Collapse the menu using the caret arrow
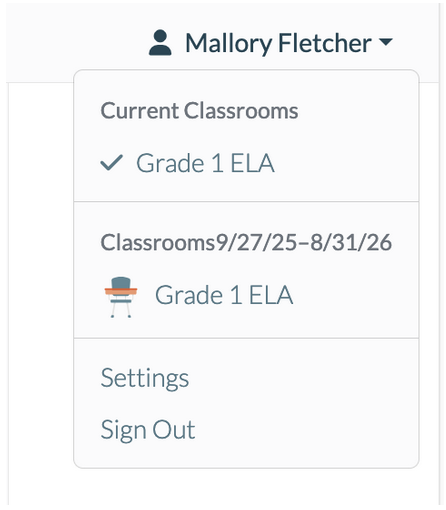This screenshot has height=510, width=446. coord(386,42)
